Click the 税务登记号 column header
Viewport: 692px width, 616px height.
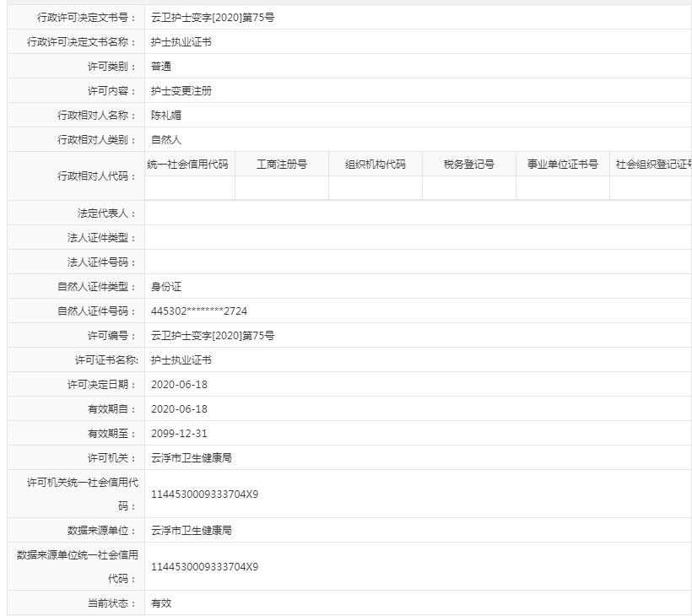468,164
